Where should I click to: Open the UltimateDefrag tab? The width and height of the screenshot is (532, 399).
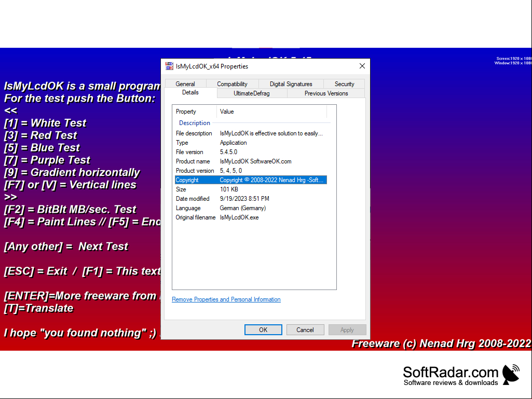[252, 93]
